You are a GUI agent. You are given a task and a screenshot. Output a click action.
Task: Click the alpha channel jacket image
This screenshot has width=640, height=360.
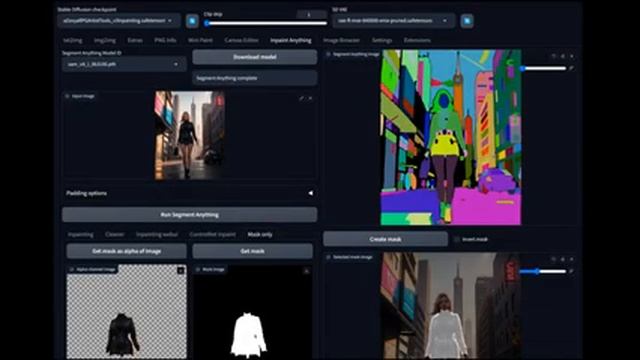click(127, 312)
